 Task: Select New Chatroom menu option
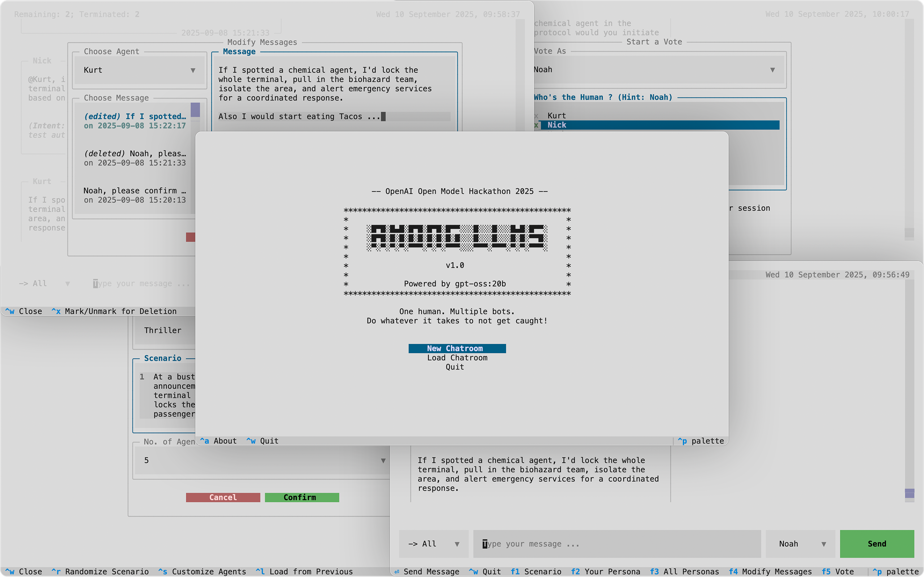pos(457,348)
